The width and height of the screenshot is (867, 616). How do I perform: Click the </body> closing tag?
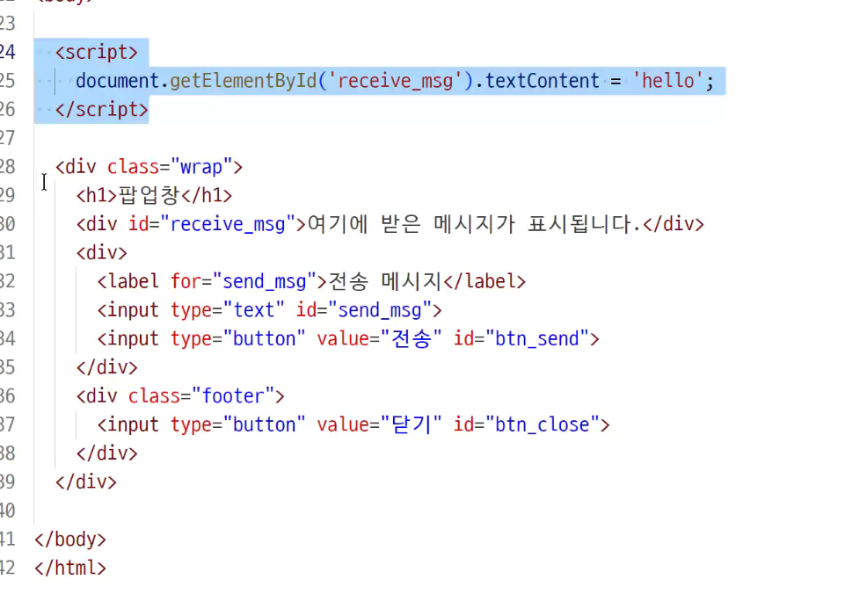click(x=70, y=540)
